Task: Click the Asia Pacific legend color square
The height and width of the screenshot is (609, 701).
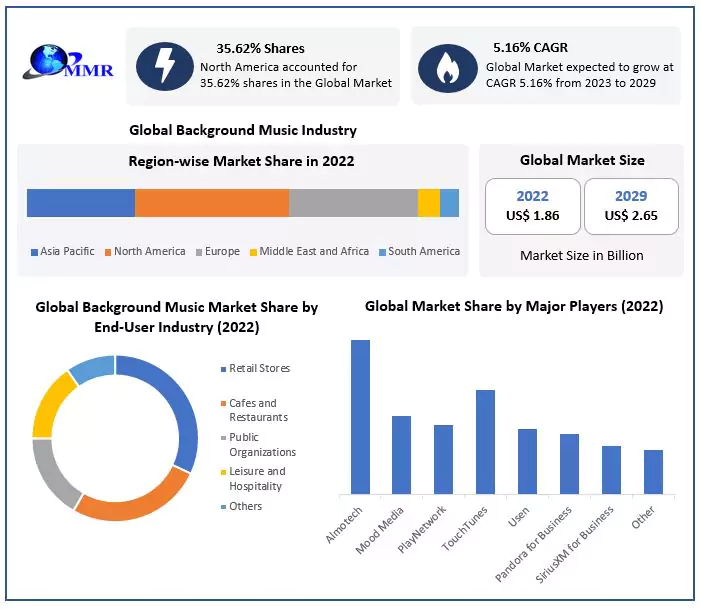Action: (34, 252)
